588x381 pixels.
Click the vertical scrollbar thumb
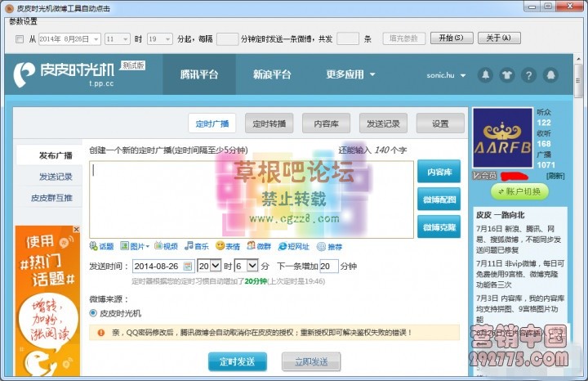click(x=578, y=81)
